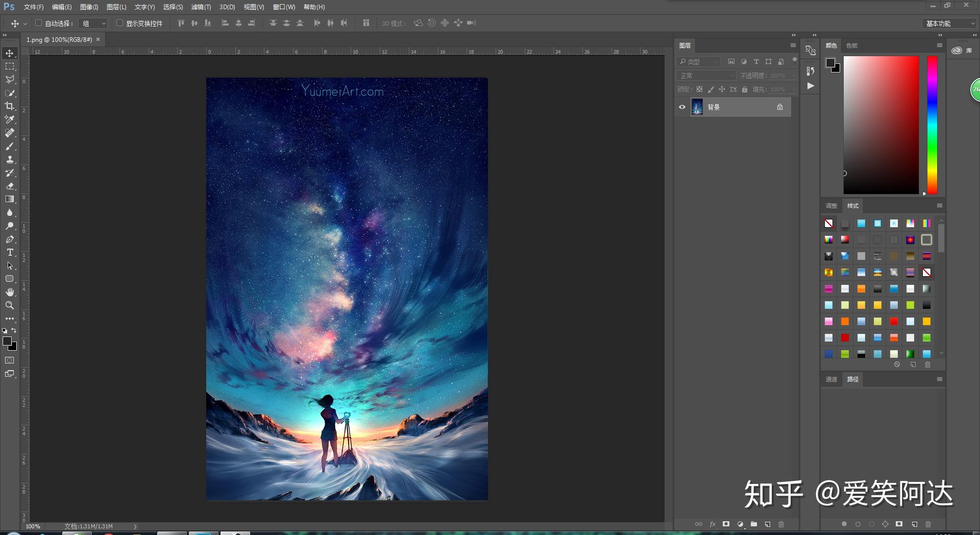Select the Eyedropper tool
The width and height of the screenshot is (980, 535).
pyautogui.click(x=10, y=119)
